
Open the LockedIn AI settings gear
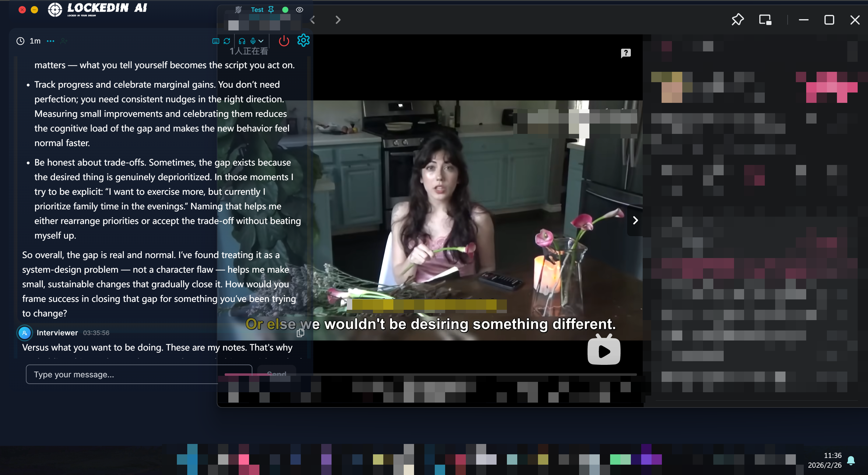coord(303,40)
